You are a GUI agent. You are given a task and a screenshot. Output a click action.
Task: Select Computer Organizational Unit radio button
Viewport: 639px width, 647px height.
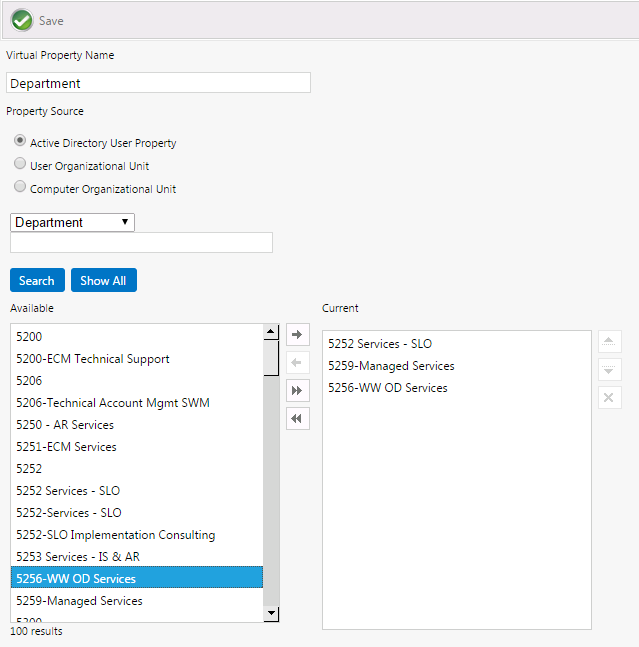point(20,187)
